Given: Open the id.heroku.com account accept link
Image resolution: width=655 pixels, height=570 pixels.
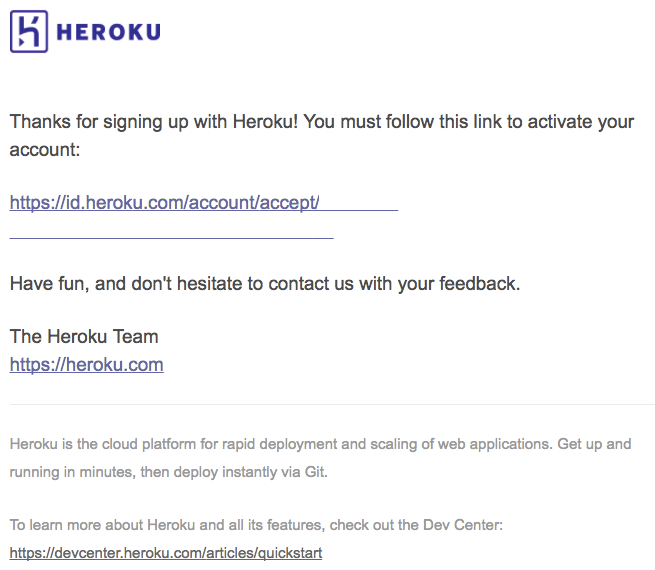Looking at the screenshot, I should 165,203.
